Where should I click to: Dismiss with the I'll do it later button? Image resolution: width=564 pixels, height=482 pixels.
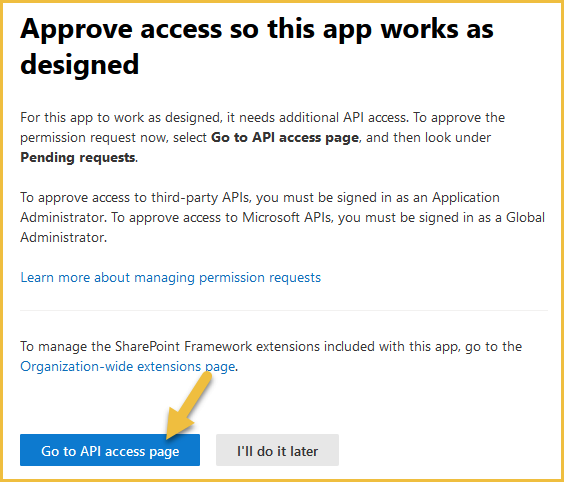point(277,450)
